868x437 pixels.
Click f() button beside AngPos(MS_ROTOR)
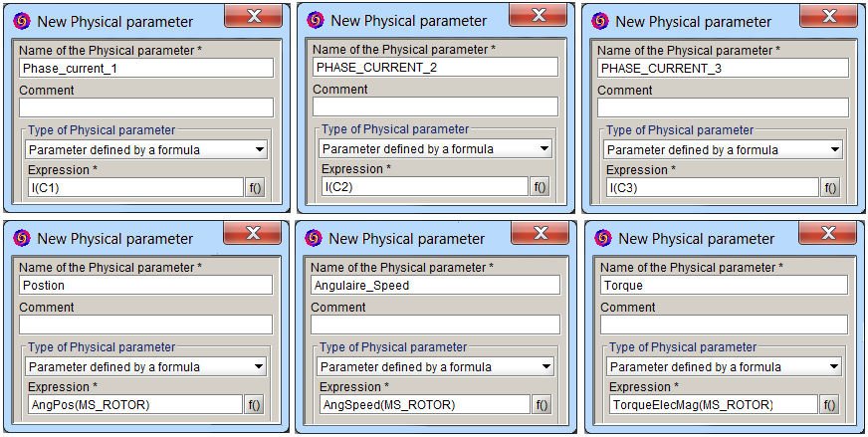click(x=254, y=404)
